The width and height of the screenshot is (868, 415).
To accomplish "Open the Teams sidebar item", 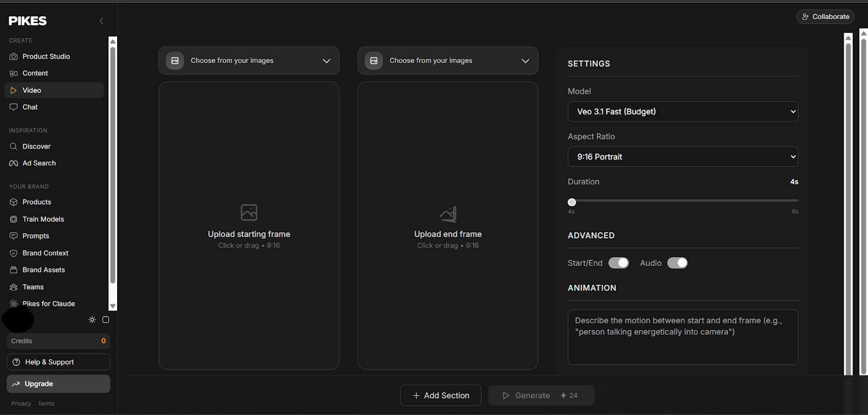I will 54,287.
